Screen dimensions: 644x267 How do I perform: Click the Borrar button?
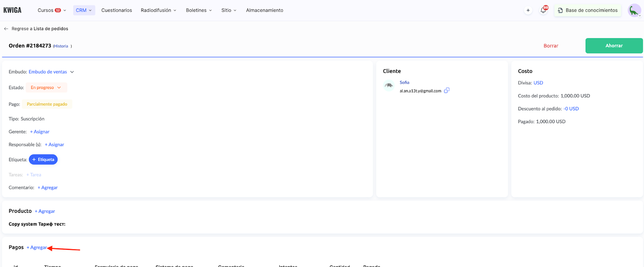(x=551, y=46)
